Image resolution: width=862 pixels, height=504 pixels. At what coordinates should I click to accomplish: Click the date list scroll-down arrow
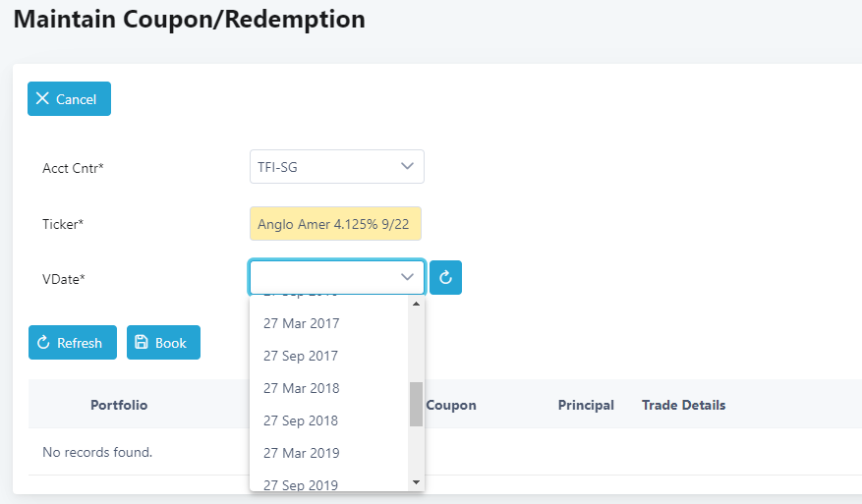tap(416, 482)
